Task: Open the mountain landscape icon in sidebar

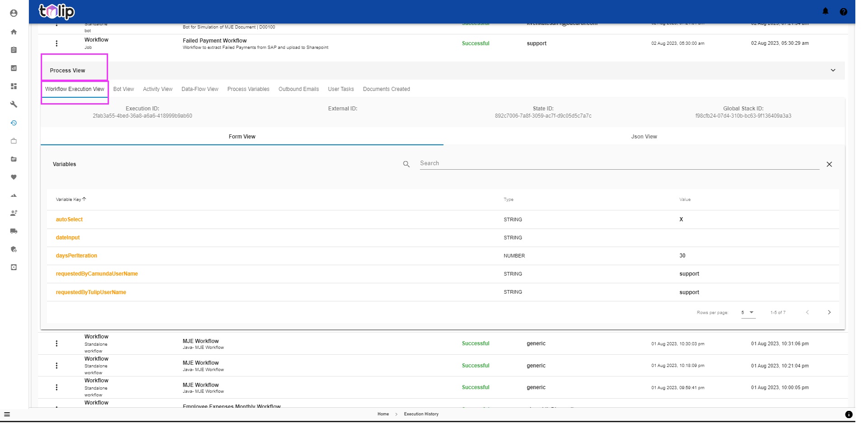Action: click(14, 195)
